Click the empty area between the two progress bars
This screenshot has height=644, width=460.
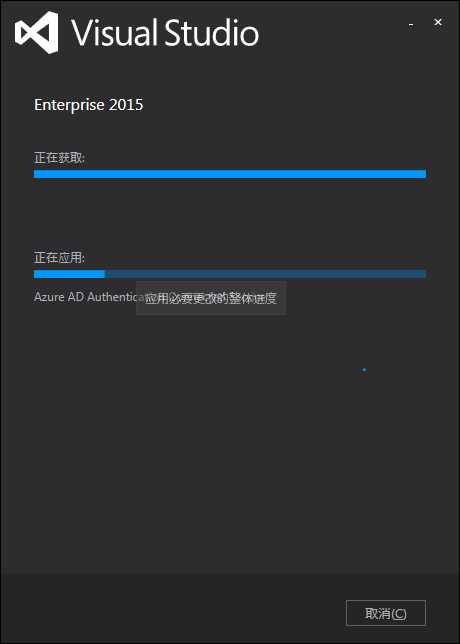point(230,214)
